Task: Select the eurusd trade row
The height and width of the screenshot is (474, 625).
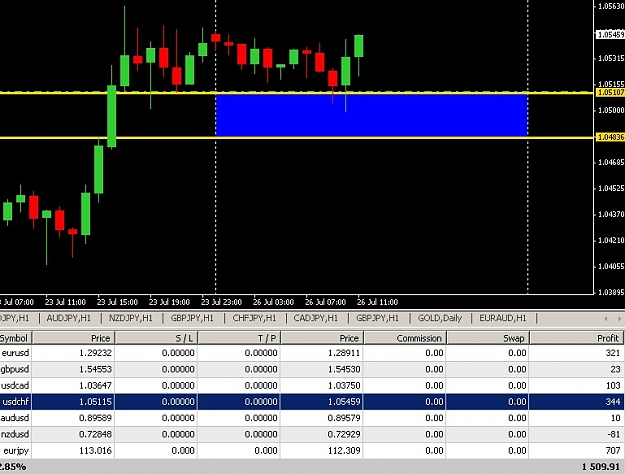Action: (x=312, y=353)
